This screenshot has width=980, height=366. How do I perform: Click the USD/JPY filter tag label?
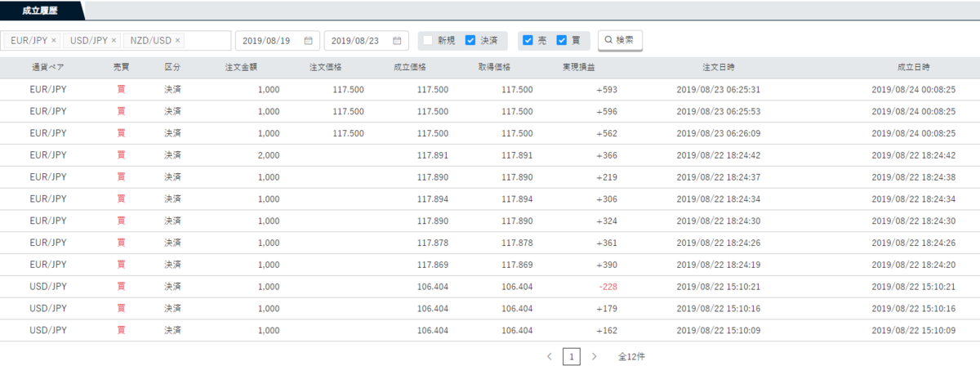coord(89,40)
